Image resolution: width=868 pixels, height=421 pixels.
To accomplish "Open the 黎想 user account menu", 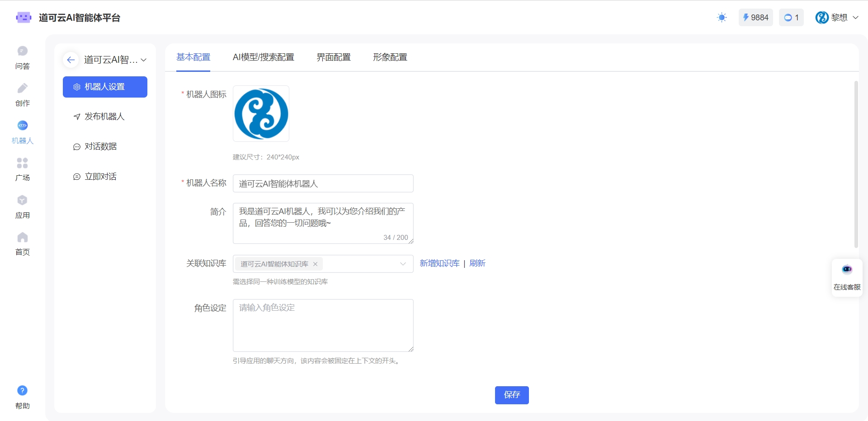I will tap(837, 18).
